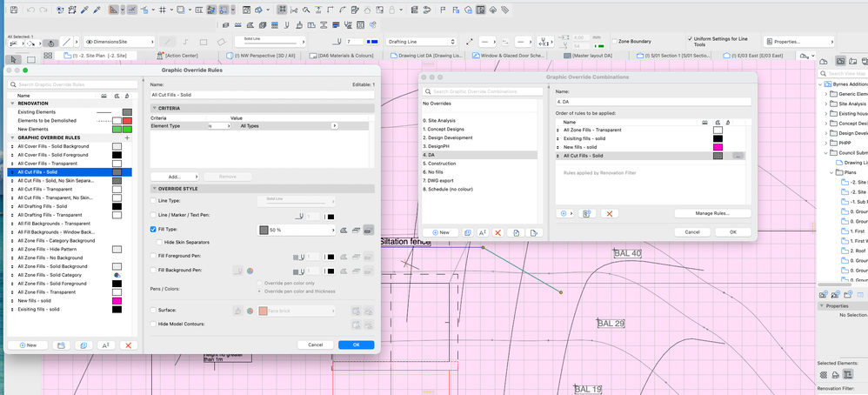Click New button in Override Combinations dialog
This screenshot has height=395, width=868.
(440, 232)
